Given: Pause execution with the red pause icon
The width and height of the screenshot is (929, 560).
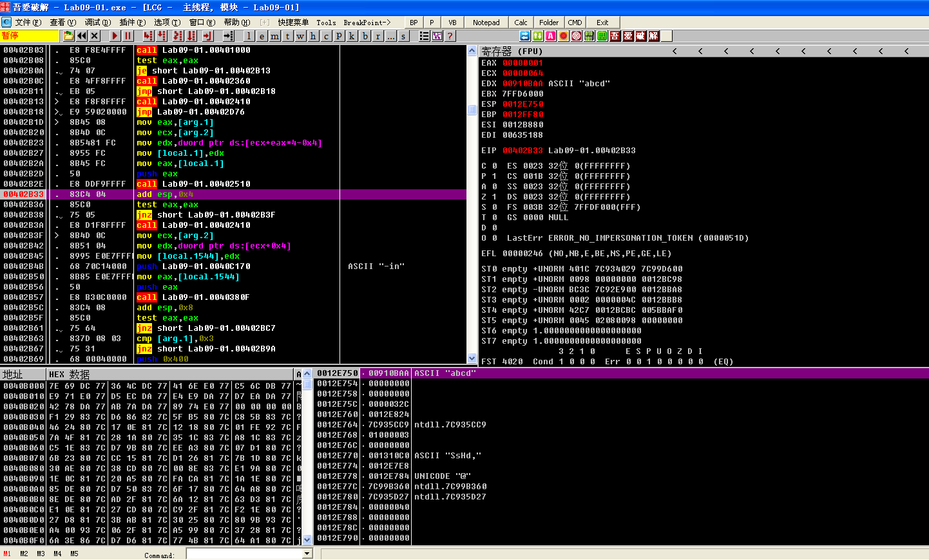Looking at the screenshot, I should 128,36.
